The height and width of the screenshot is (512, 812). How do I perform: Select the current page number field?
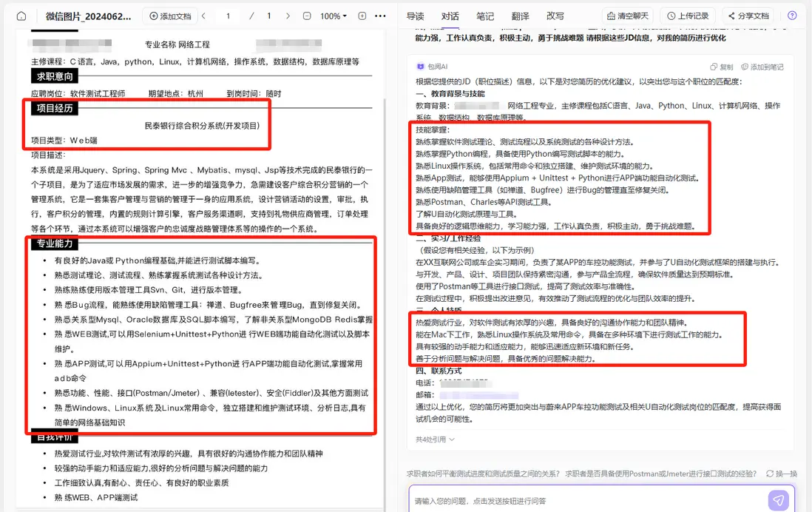(228, 16)
